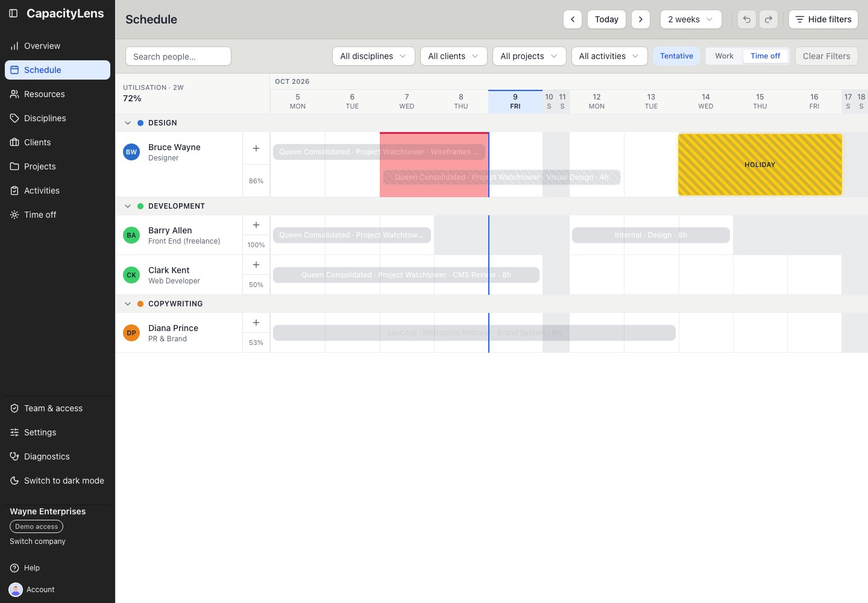Viewport: 868px width, 603px height.
Task: Open the All activities dropdown
Action: 609,56
